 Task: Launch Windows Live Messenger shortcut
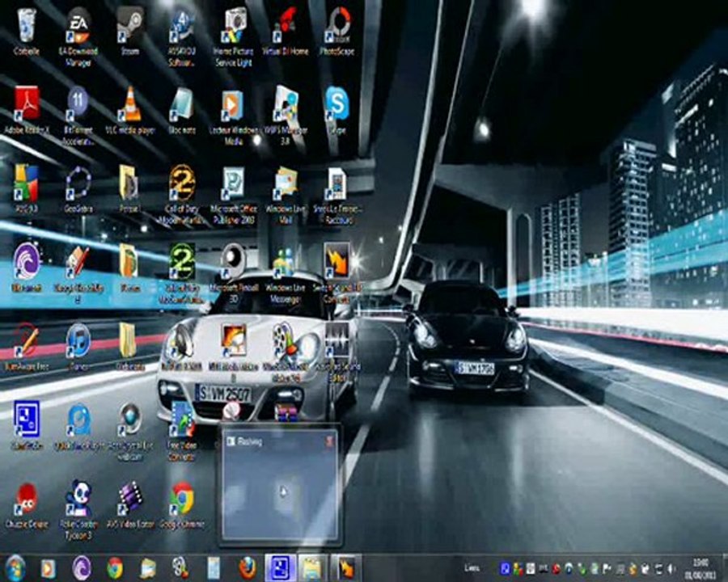285,262
